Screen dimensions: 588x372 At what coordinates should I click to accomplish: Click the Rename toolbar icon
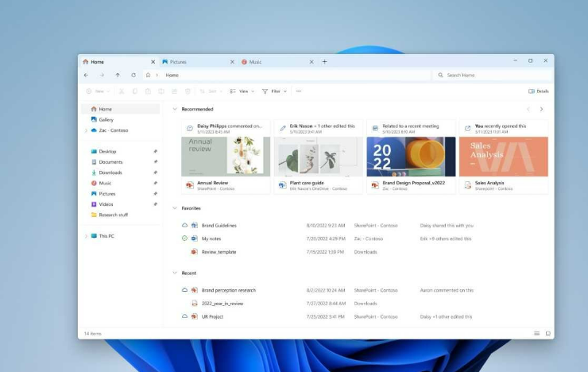[x=161, y=91]
